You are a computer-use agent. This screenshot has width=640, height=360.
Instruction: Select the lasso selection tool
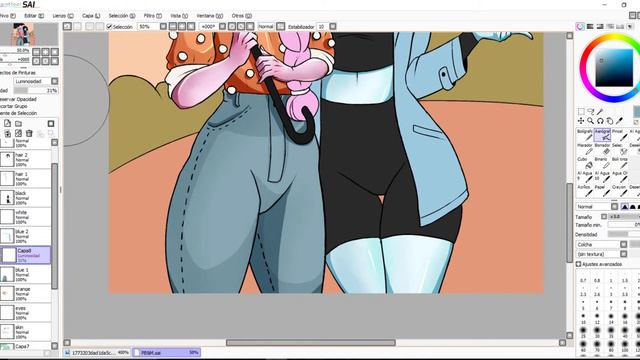[591, 111]
